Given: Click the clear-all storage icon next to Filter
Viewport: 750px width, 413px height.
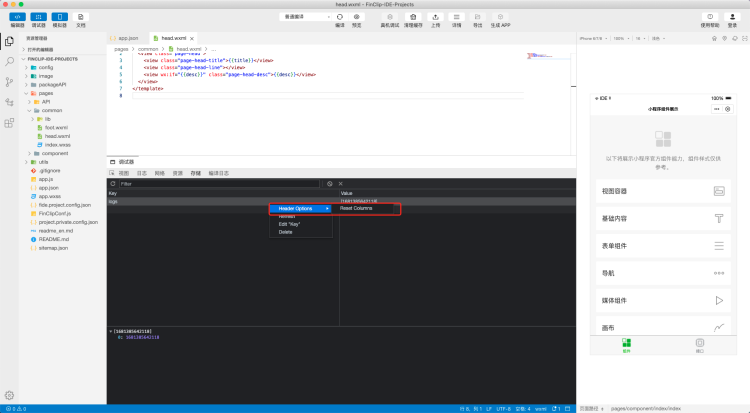Looking at the screenshot, I should pyautogui.click(x=330, y=184).
